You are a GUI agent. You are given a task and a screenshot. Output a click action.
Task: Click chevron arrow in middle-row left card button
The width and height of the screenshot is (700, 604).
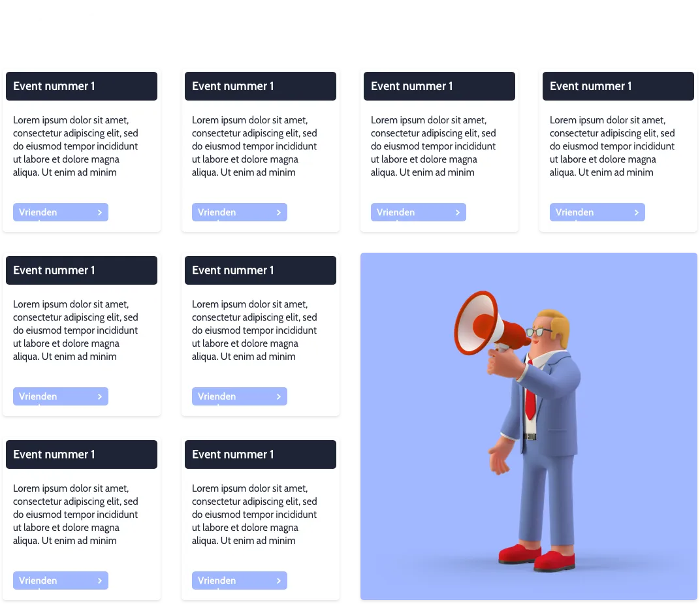click(x=100, y=396)
